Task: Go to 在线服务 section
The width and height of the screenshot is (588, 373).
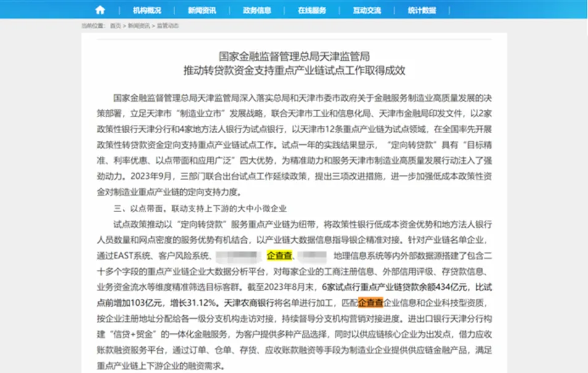Action: [x=312, y=10]
